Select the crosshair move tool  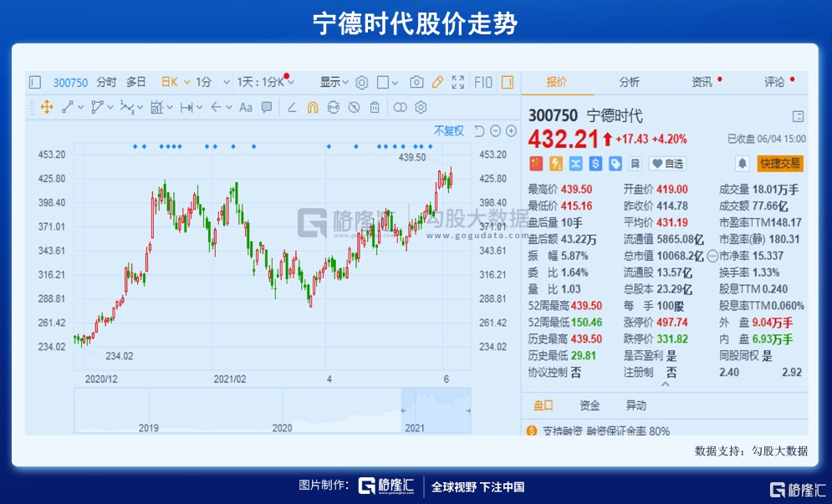click(x=47, y=108)
